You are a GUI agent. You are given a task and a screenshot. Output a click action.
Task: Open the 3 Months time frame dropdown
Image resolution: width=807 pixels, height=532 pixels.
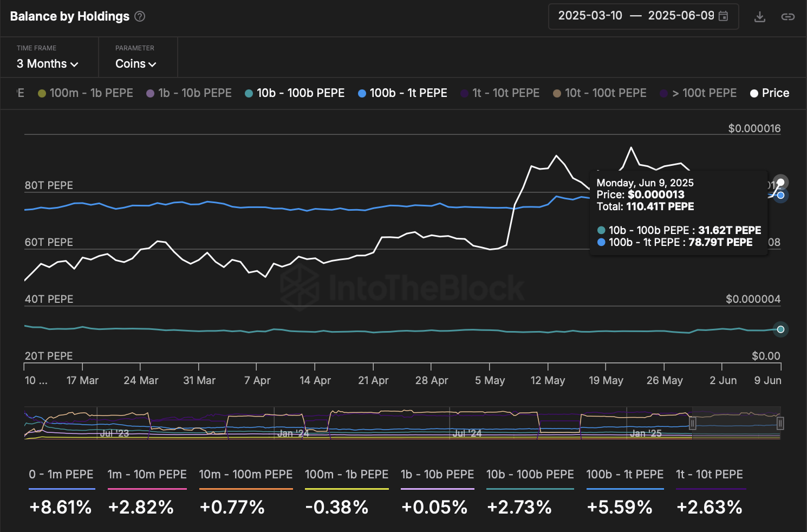coord(48,64)
